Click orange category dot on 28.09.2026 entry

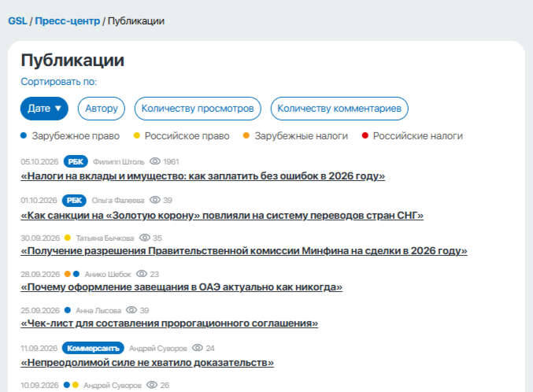point(67,274)
